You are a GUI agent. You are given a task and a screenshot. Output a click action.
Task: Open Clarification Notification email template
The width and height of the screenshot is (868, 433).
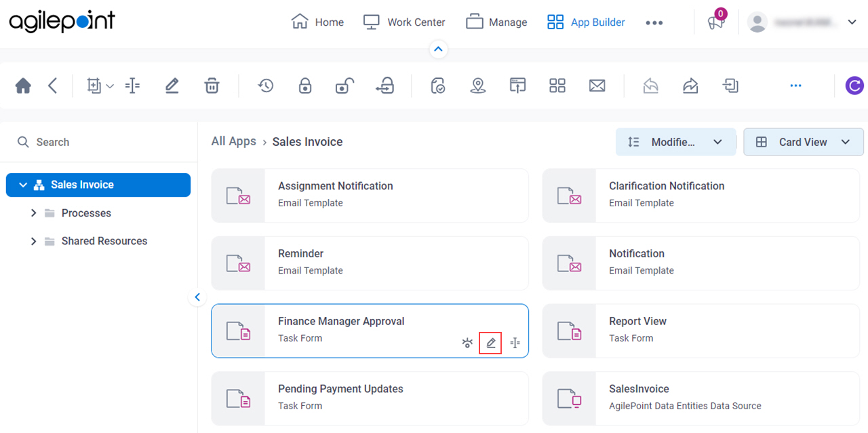(701, 195)
